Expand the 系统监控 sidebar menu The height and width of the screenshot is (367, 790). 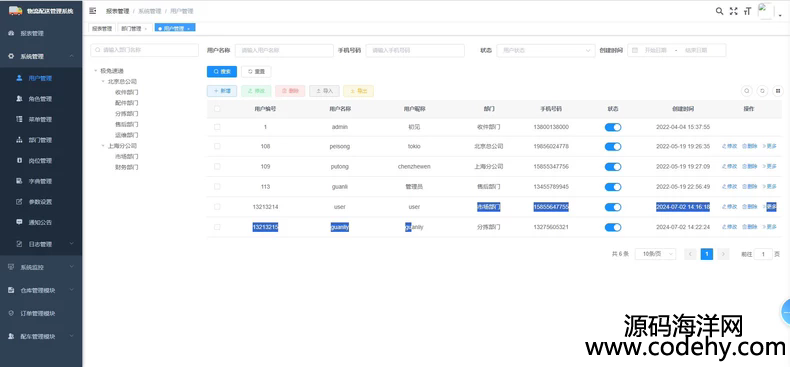pos(41,267)
